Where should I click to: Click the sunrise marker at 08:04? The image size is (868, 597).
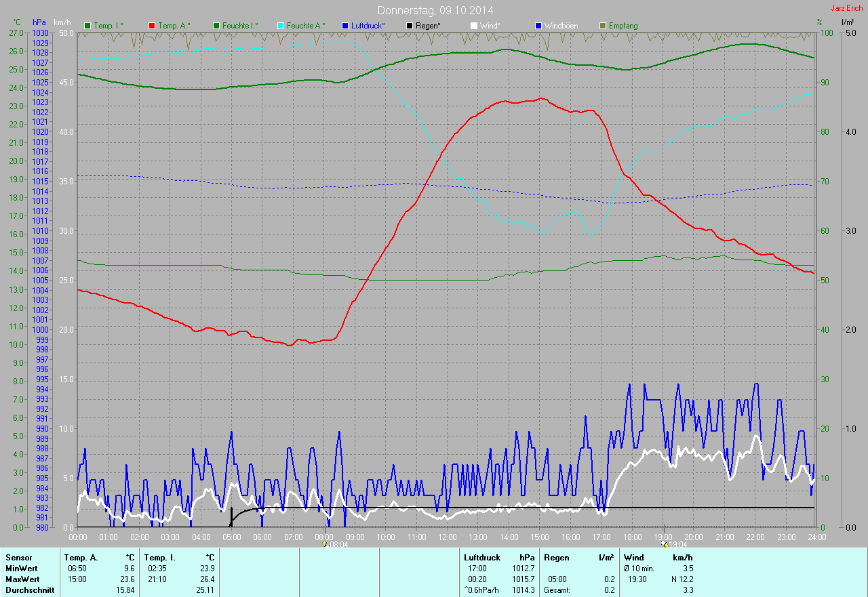(325, 544)
